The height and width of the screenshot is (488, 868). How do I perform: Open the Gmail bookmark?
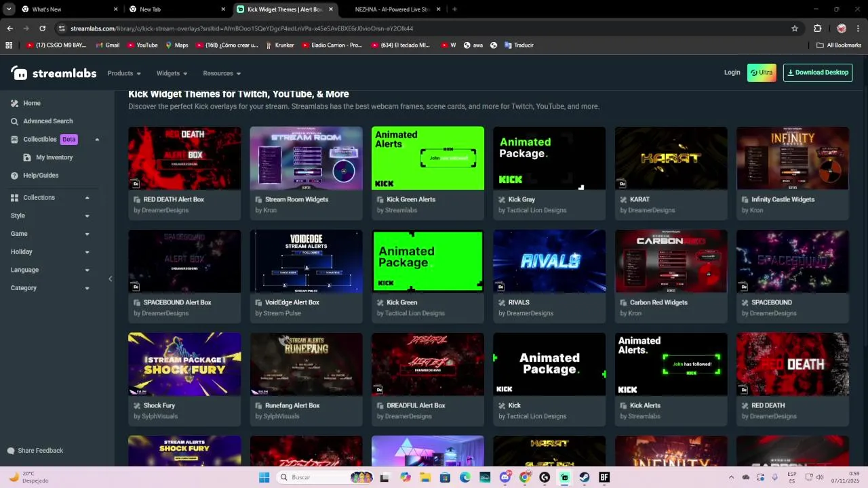(x=108, y=45)
